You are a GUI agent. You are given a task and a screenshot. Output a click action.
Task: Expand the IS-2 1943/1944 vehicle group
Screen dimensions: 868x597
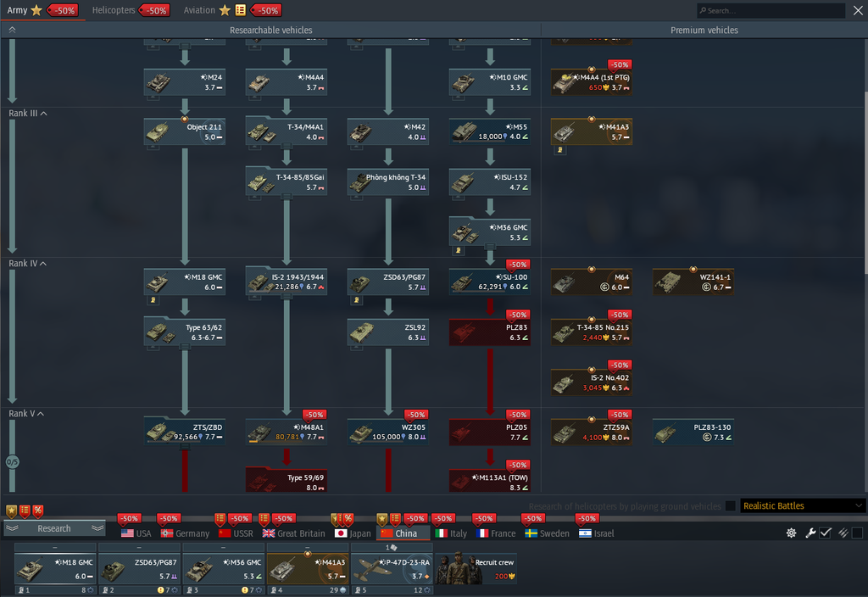coord(287,282)
